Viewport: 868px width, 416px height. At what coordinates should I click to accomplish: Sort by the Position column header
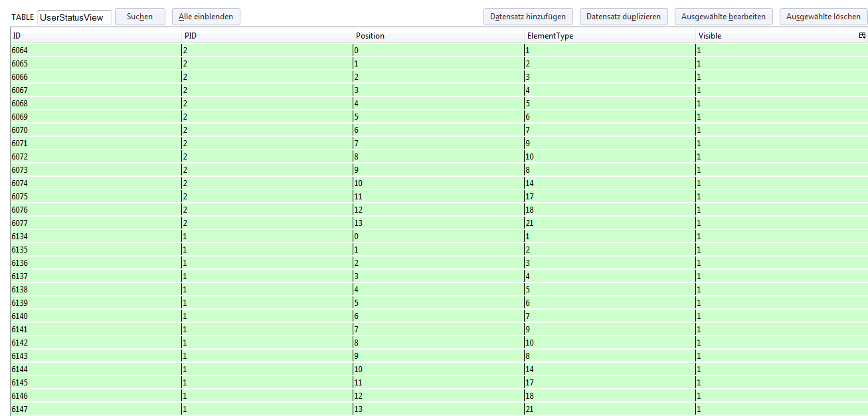tap(438, 36)
